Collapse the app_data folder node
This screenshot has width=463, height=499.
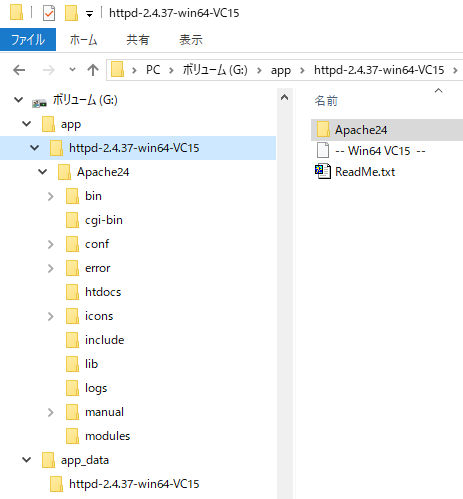coord(27,460)
